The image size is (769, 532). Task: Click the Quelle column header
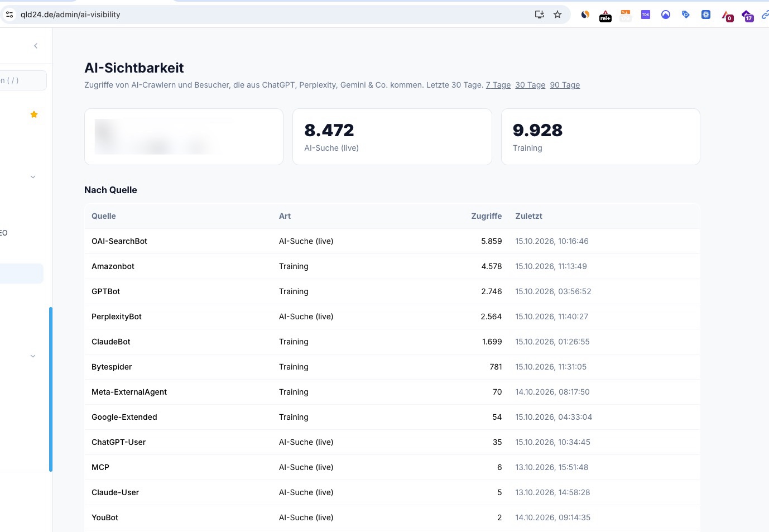coord(104,216)
